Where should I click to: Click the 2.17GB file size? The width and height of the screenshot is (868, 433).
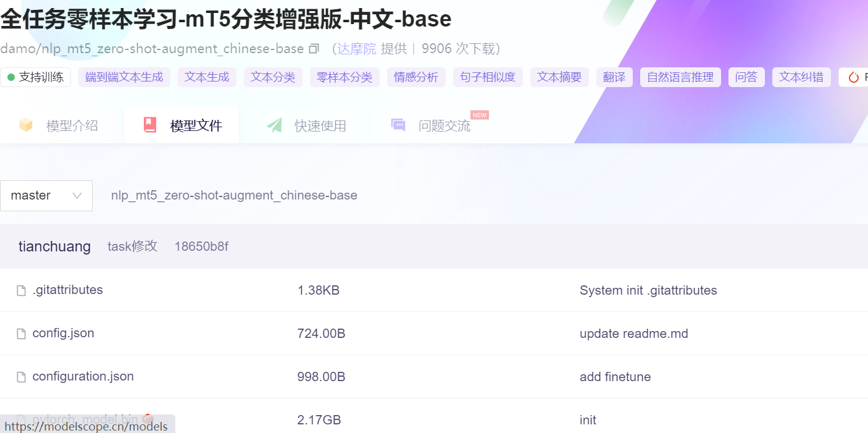(319, 420)
